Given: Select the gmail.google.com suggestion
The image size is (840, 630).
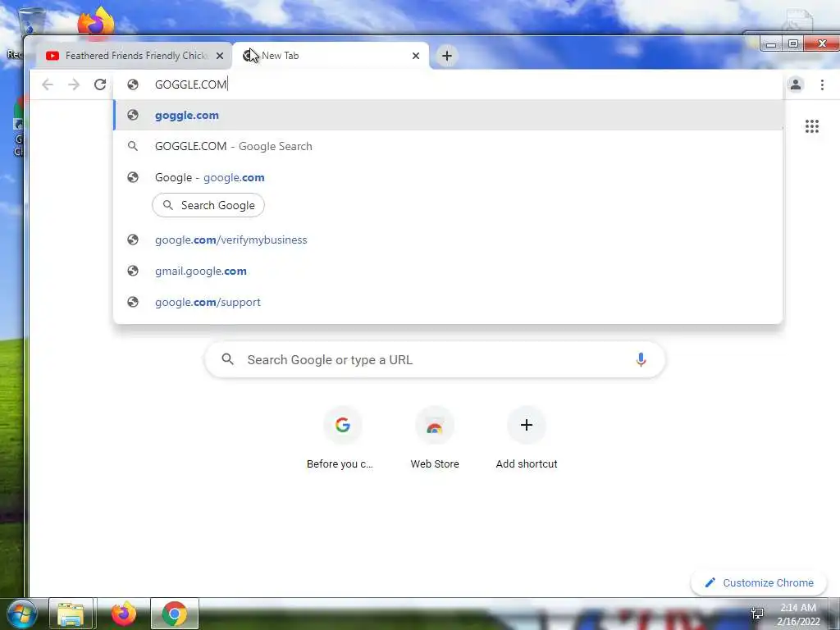Looking at the screenshot, I should coord(449,271).
